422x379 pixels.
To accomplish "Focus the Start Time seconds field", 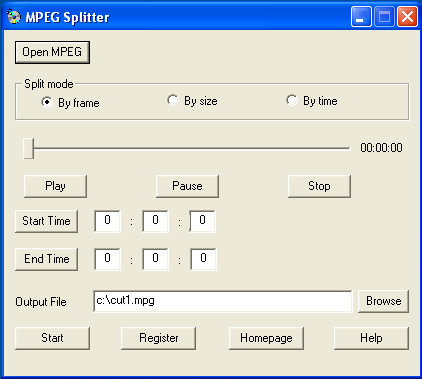I will [203, 221].
